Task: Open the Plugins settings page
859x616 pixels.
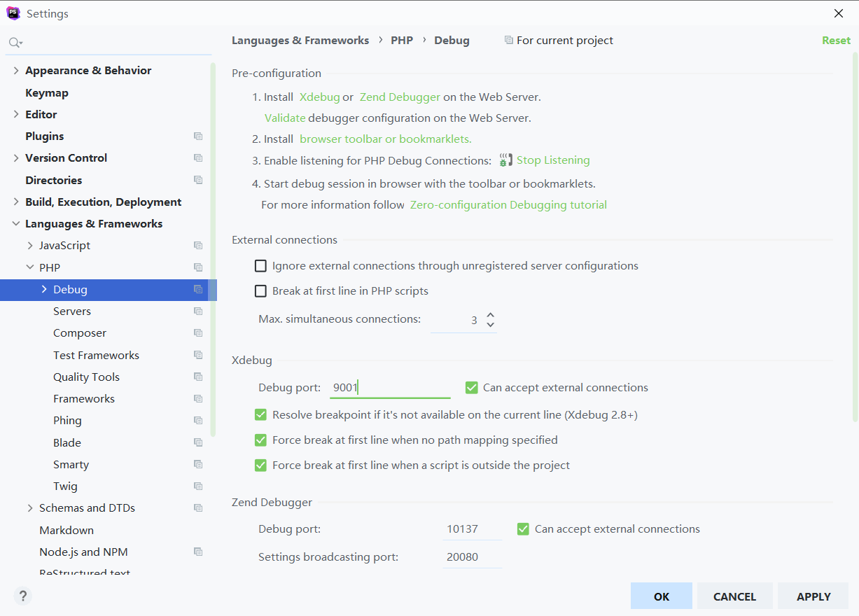Action: click(45, 136)
